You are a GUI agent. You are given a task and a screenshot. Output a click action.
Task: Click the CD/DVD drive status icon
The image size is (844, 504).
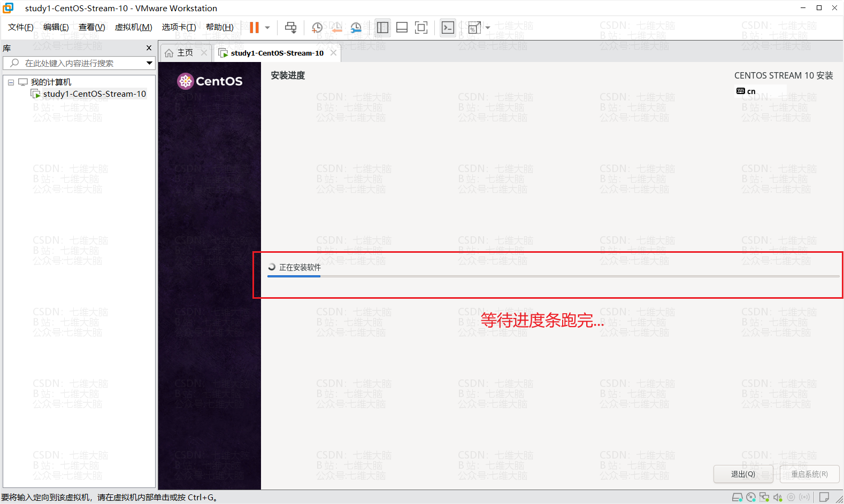point(751,498)
